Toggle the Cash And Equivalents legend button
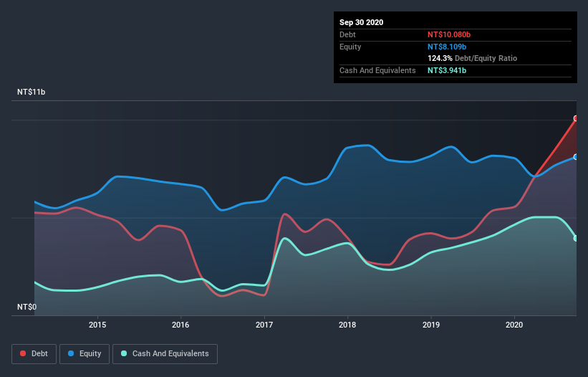Viewport: 588px width, 377px height. tap(165, 354)
